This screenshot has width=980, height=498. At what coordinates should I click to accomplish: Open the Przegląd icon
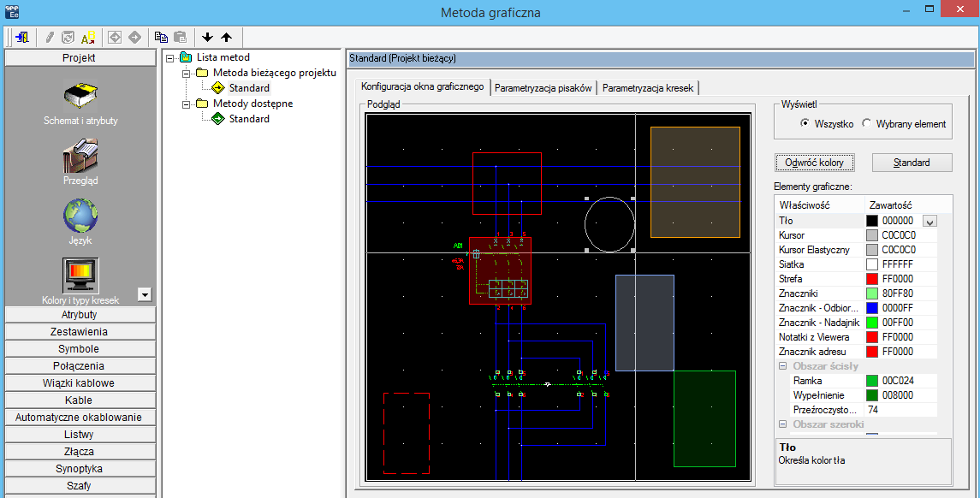80,157
